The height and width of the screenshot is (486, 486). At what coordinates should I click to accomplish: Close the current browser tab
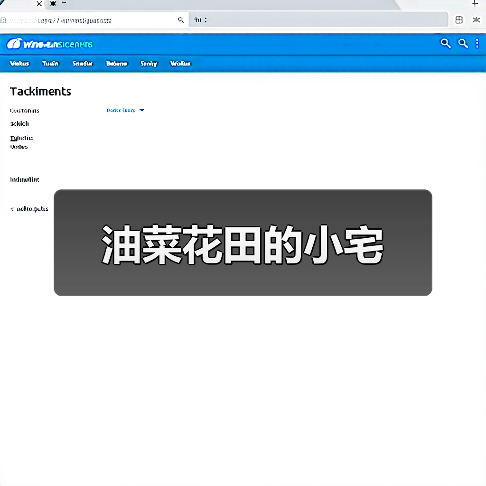click(x=39, y=4)
